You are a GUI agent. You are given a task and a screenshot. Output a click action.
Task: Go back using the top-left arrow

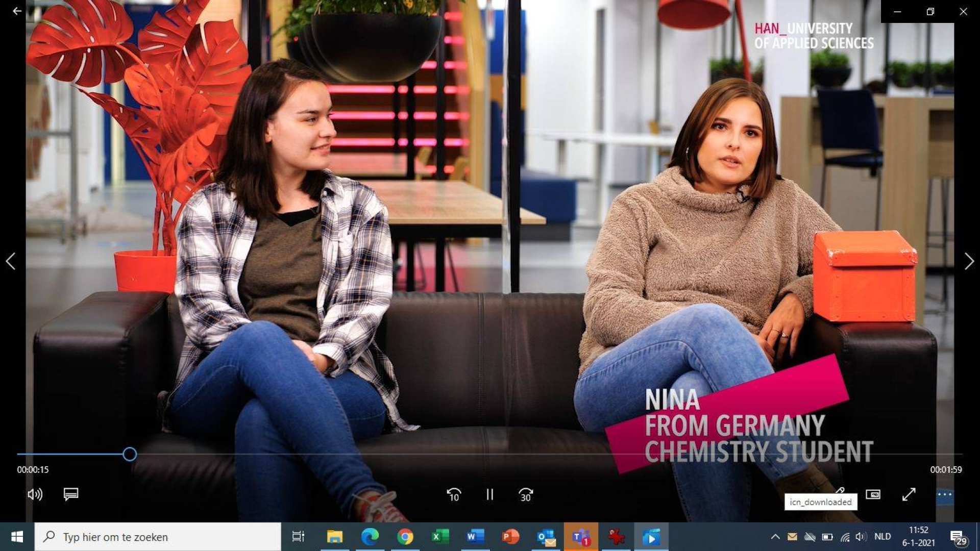point(17,11)
